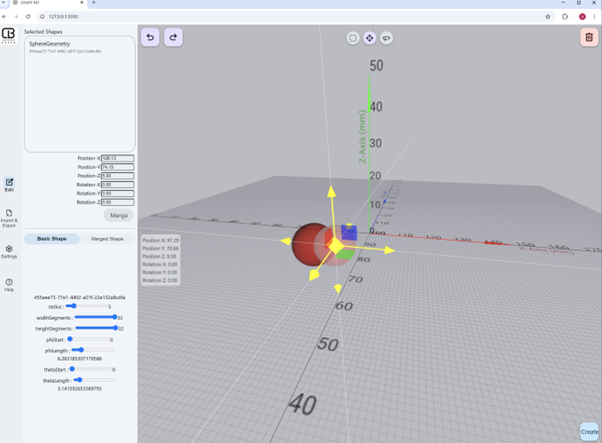Select the box selection mode icon
602x443 pixels.
pyautogui.click(x=353, y=38)
